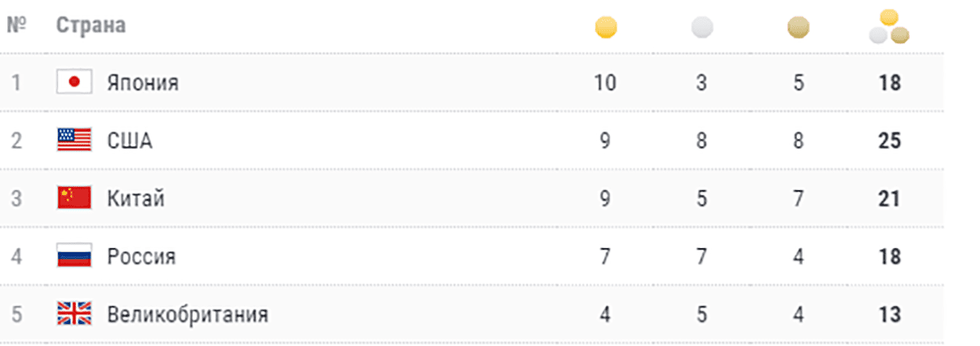Image resolution: width=980 pixels, height=346 pixels.
Task: Open the США country link
Action: point(130,141)
